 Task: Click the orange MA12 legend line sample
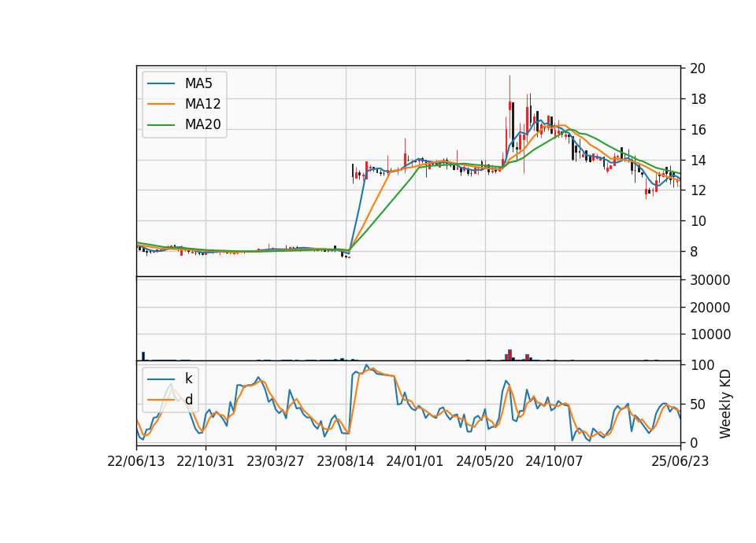tap(161, 104)
